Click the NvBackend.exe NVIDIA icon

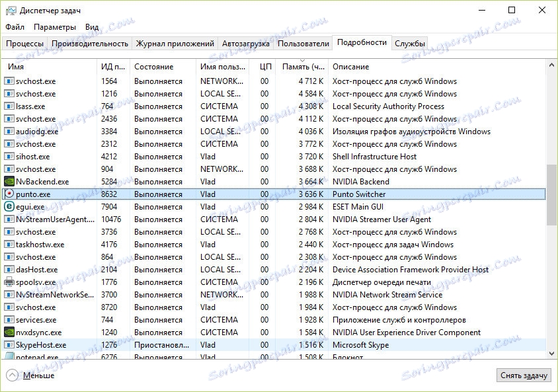point(9,182)
